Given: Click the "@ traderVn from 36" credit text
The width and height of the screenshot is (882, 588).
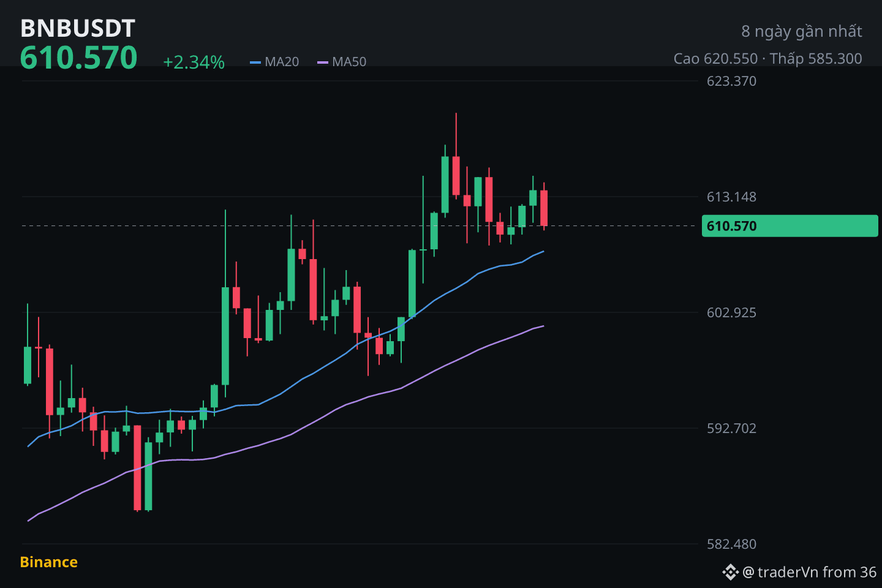Looking at the screenshot, I should (809, 572).
